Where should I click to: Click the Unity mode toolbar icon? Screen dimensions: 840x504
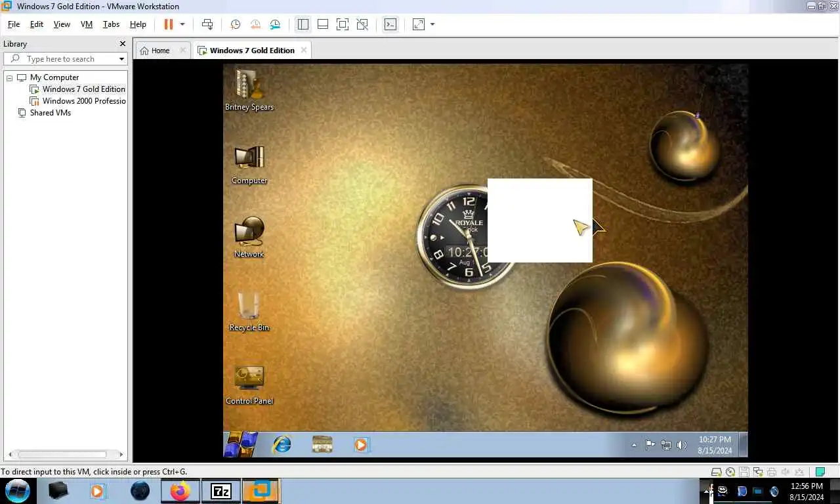(362, 24)
